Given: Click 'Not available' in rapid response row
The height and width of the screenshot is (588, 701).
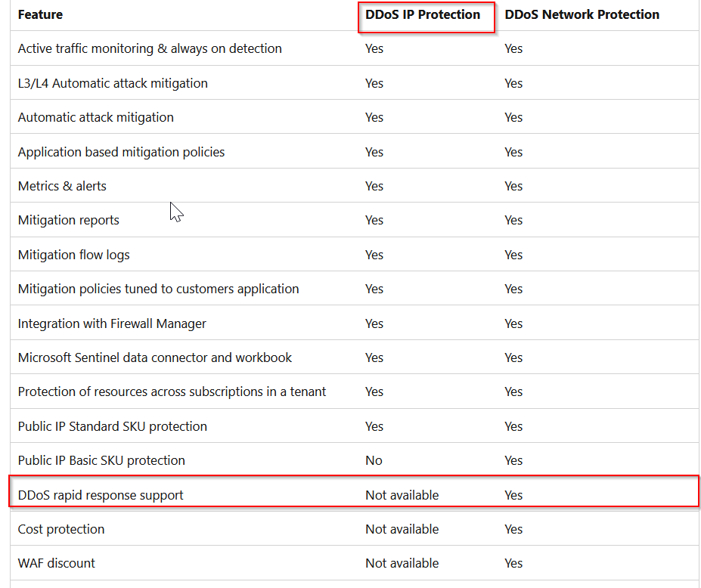Looking at the screenshot, I should 402,495.
